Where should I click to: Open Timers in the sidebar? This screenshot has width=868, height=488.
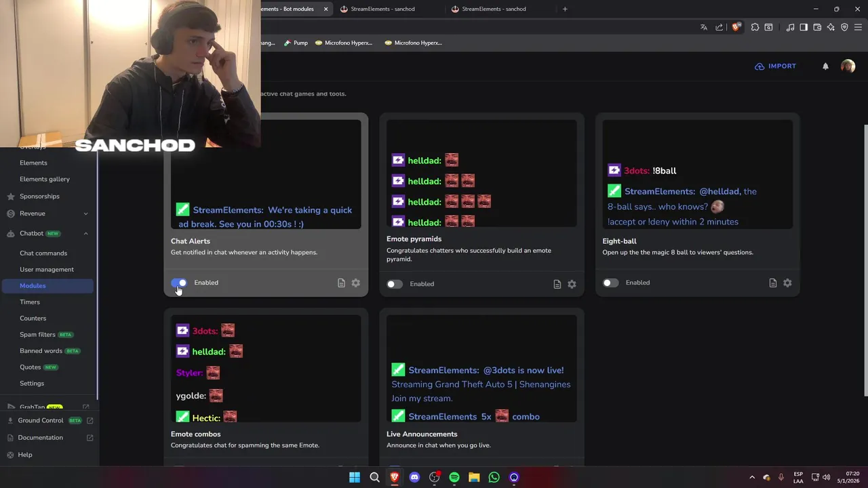pos(30,302)
